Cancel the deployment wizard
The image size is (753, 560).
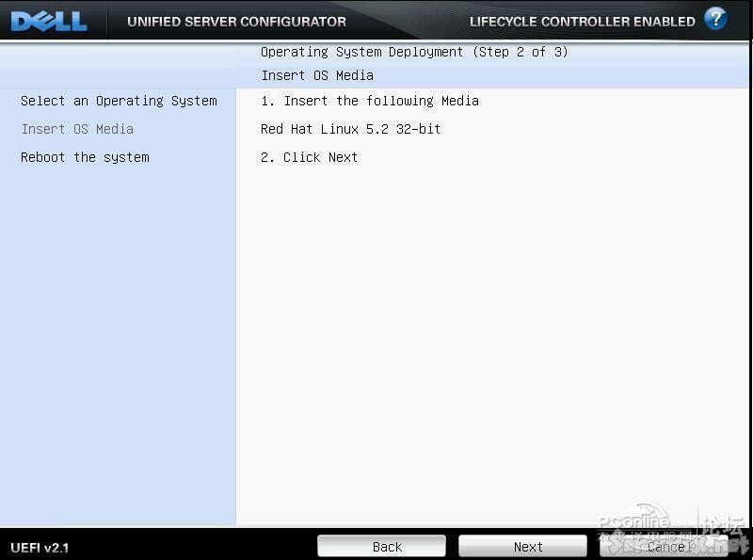pyautogui.click(x=663, y=546)
